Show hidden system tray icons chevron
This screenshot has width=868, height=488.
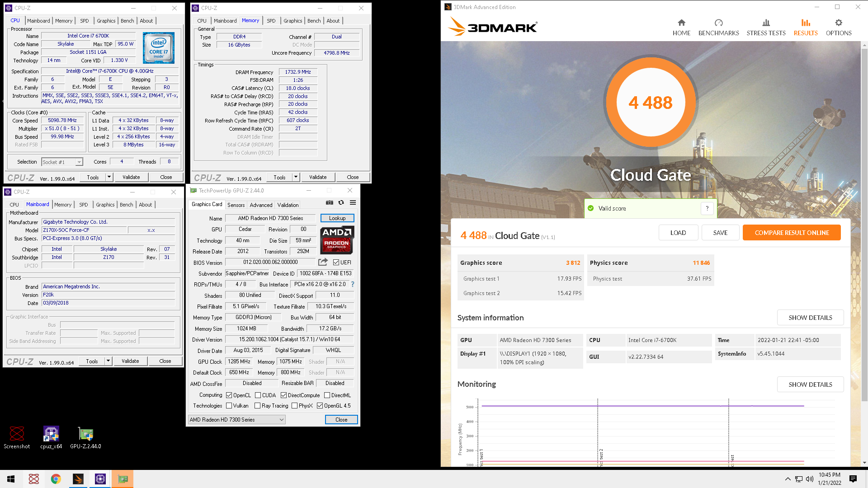(788, 479)
